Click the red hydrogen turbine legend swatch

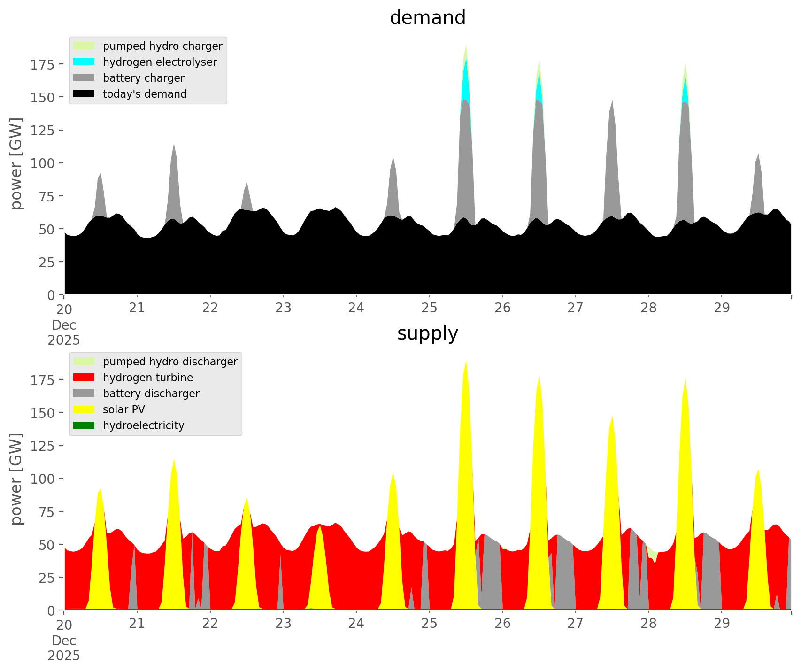click(x=84, y=378)
